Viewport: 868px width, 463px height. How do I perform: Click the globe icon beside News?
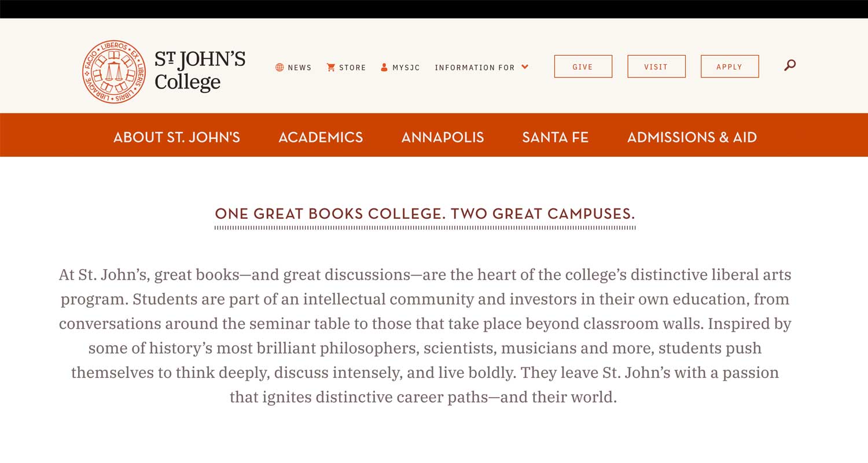279,68
